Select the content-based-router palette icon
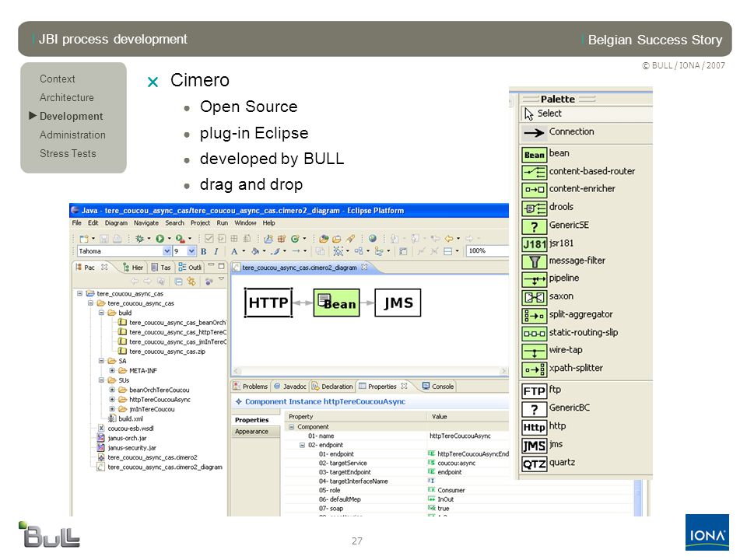Image resolution: width=747 pixels, height=560 pixels. [x=534, y=172]
